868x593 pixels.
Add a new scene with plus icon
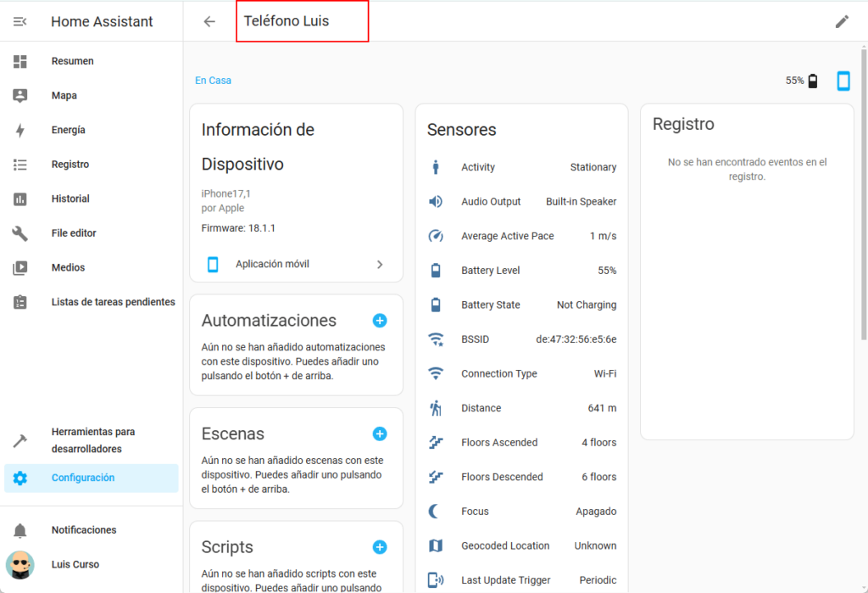coord(380,434)
